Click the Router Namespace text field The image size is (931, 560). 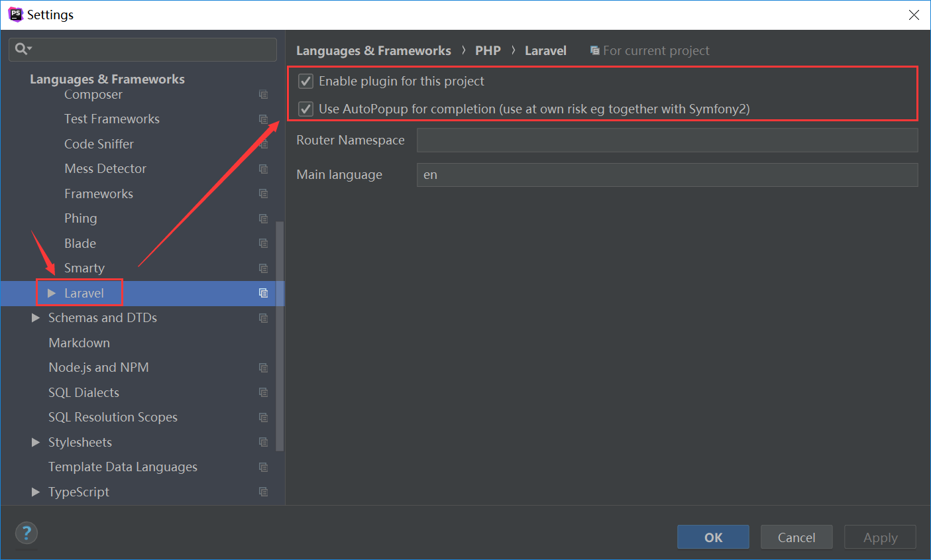tap(667, 140)
